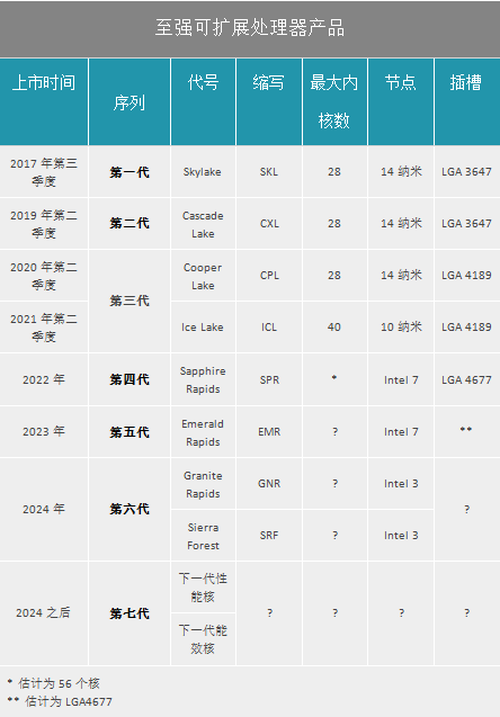Click the SPR abbreviation cell
The width and height of the screenshot is (500, 717).
269,380
